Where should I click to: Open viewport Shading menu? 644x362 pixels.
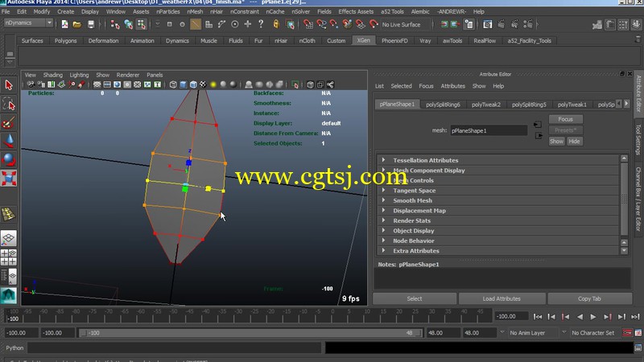tap(53, 75)
